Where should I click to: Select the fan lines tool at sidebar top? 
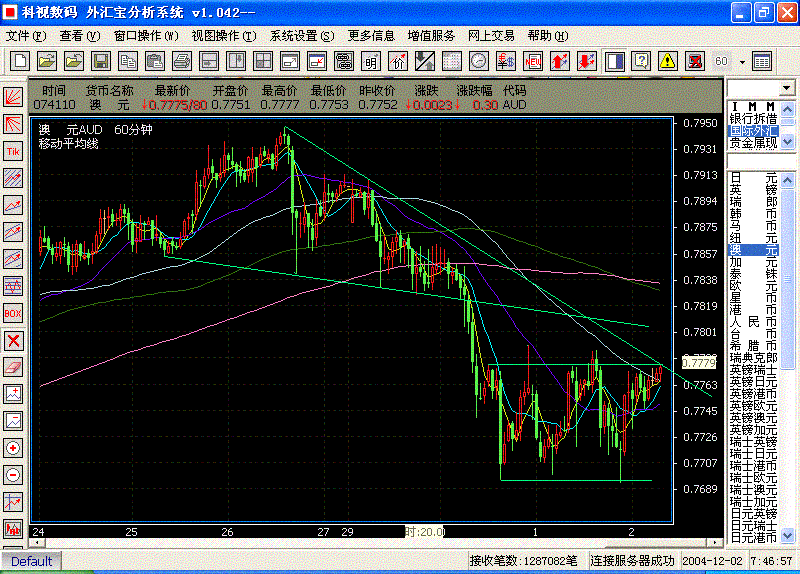(x=13, y=97)
